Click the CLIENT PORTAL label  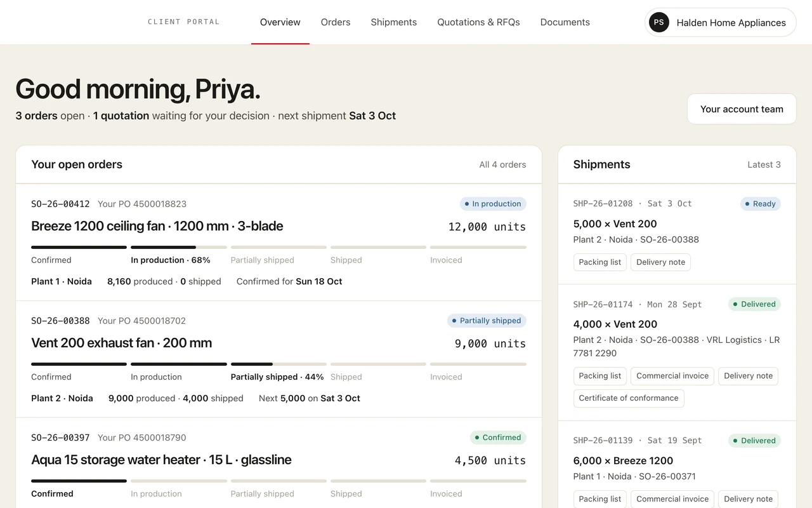click(184, 22)
